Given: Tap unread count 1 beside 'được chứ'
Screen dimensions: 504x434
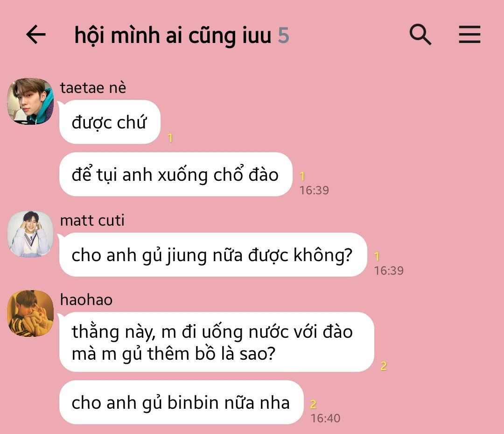Looking at the screenshot, I should pos(170,138).
